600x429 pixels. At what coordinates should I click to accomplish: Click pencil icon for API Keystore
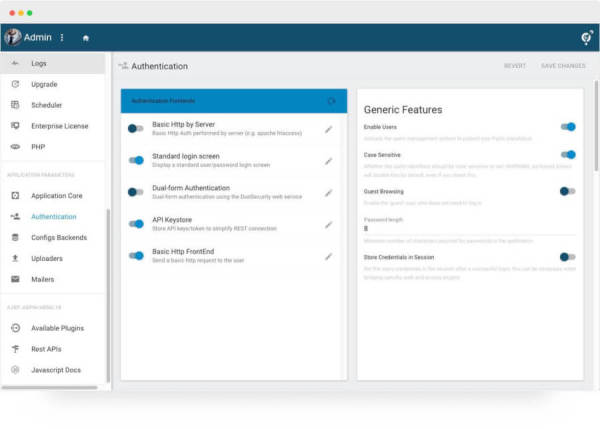click(329, 224)
